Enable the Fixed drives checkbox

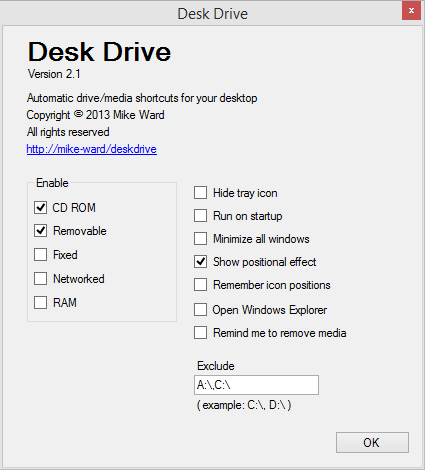pos(40,255)
